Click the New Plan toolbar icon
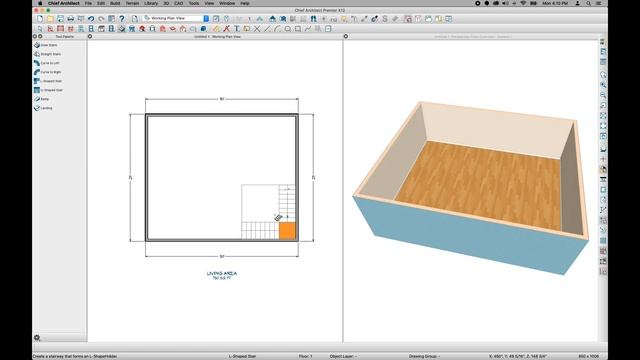Image resolution: width=640 pixels, height=360 pixels. [40, 19]
